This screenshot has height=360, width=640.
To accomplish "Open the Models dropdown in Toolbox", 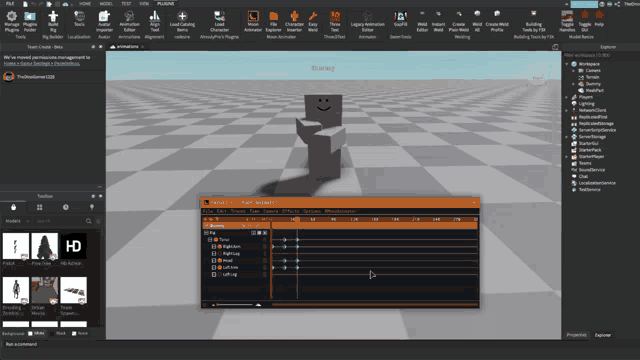I will (x=17, y=221).
